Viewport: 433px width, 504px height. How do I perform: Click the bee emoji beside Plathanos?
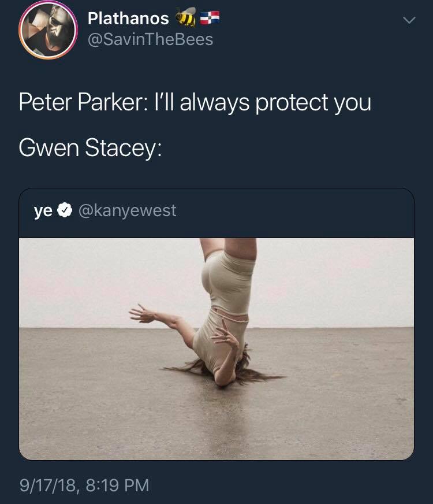click(x=186, y=17)
